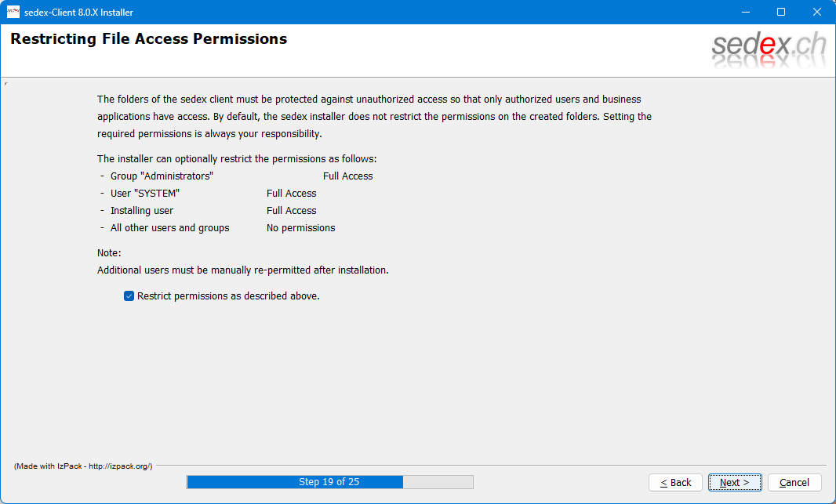Screen dimensions: 836x504
Task: Click the Note about additional users
Action: coord(242,270)
